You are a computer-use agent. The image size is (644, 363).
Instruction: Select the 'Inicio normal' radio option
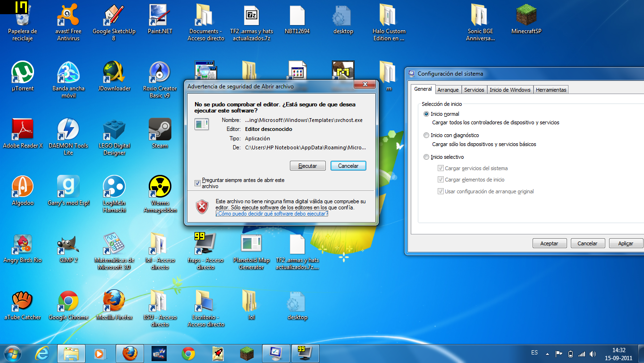coord(427,114)
